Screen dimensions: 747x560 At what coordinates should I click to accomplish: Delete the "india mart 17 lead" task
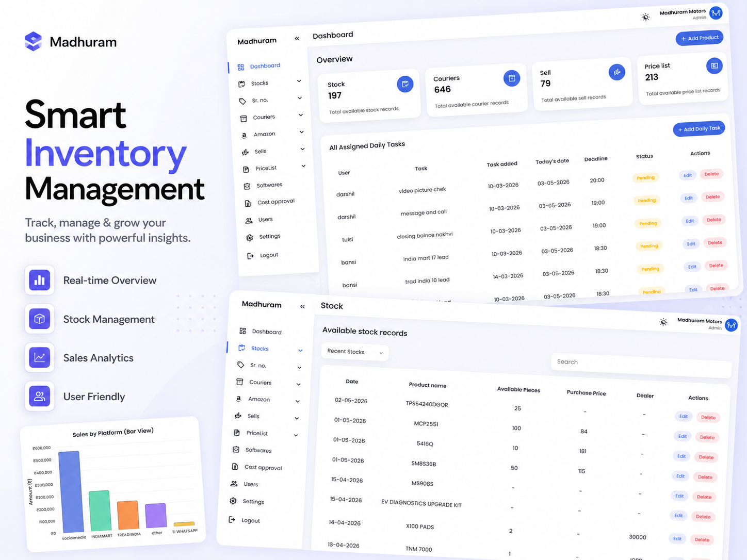pos(715,243)
